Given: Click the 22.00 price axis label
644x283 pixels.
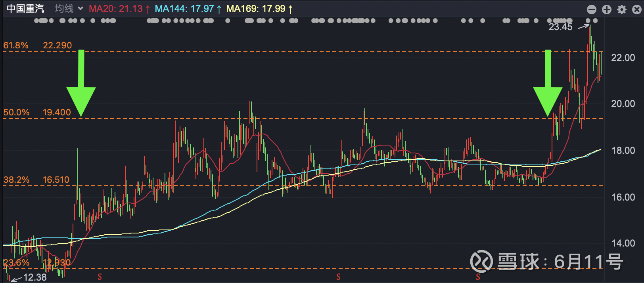Looking at the screenshot, I should click(623, 58).
